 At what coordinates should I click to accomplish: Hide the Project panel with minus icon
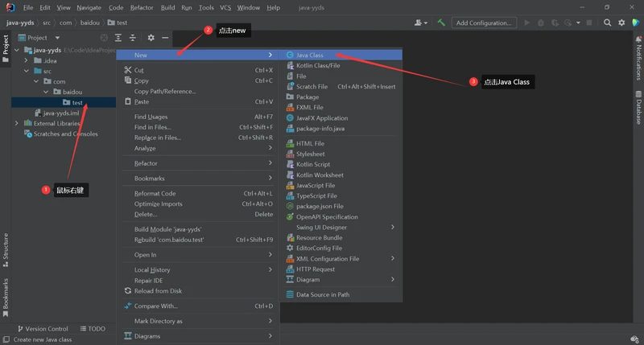[x=165, y=38]
